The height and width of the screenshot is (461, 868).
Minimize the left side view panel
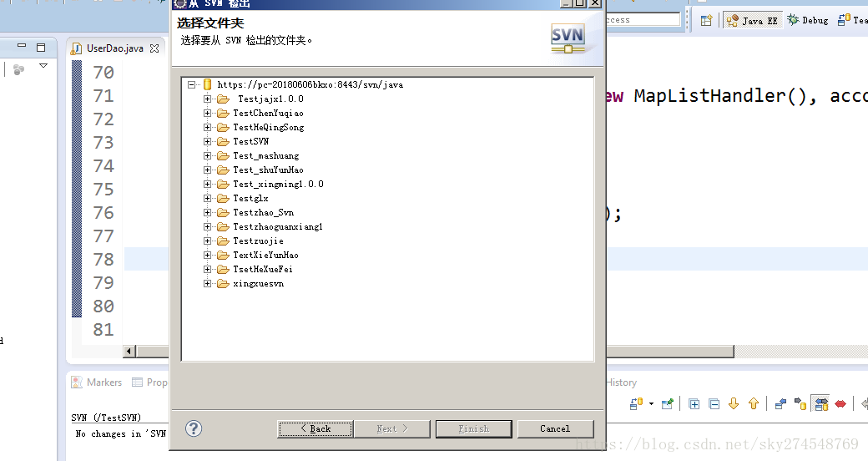tap(22, 47)
